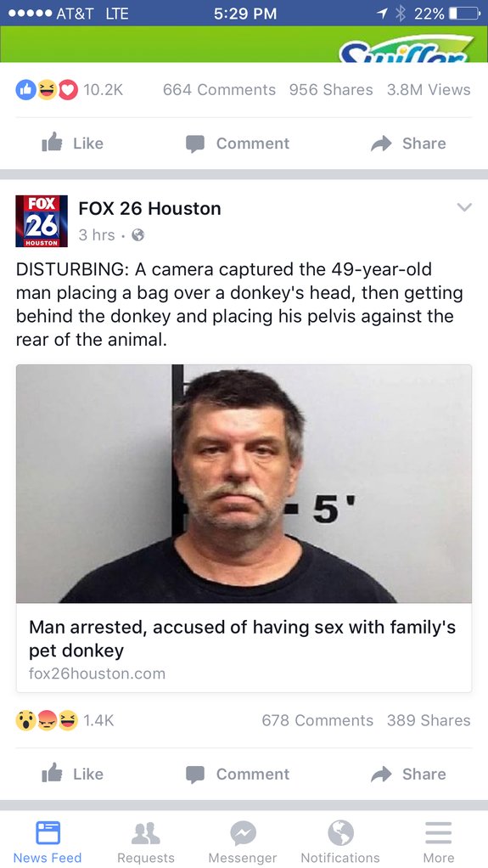The width and height of the screenshot is (488, 868).
Task: Open the Messenger tab
Action: tap(243, 842)
